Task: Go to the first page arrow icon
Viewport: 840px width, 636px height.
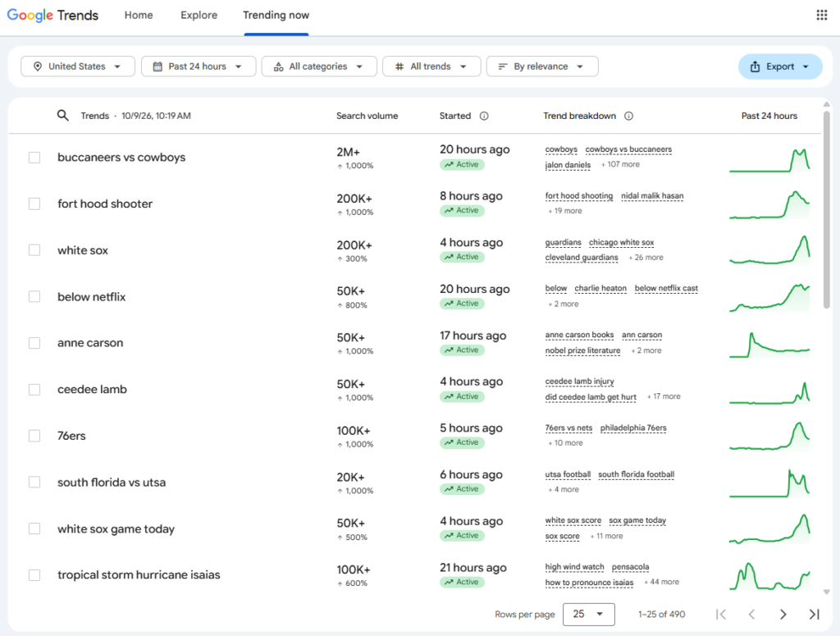Action: pos(721,614)
